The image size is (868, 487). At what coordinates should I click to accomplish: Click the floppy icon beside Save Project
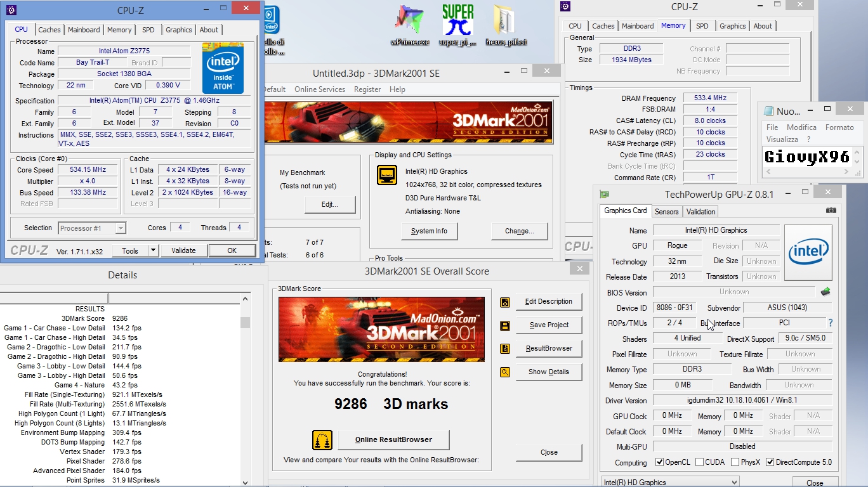tap(505, 325)
